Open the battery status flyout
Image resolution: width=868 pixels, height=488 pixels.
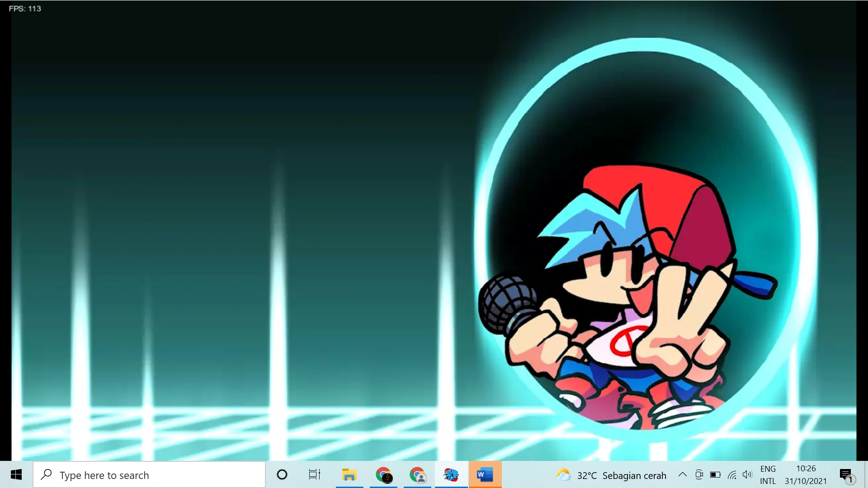pos(715,474)
